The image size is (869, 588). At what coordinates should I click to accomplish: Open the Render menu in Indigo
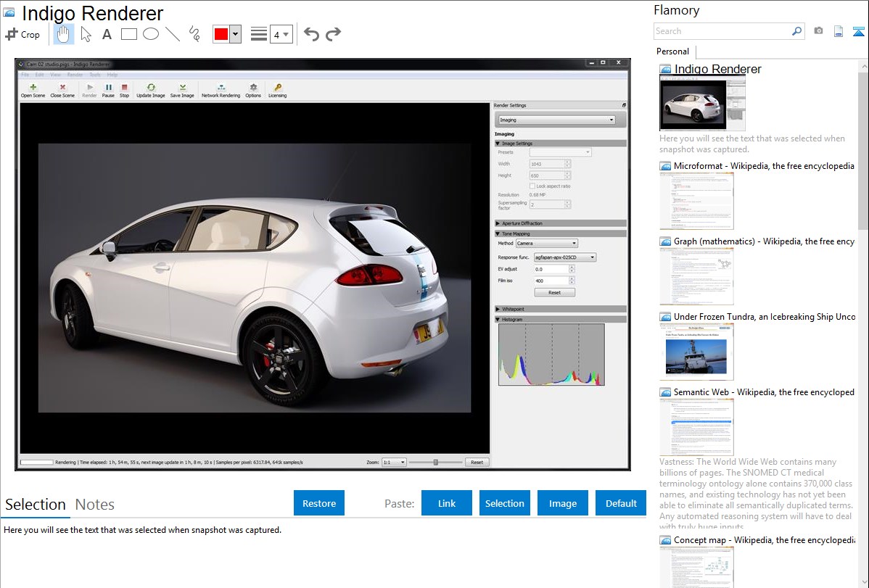coord(75,74)
